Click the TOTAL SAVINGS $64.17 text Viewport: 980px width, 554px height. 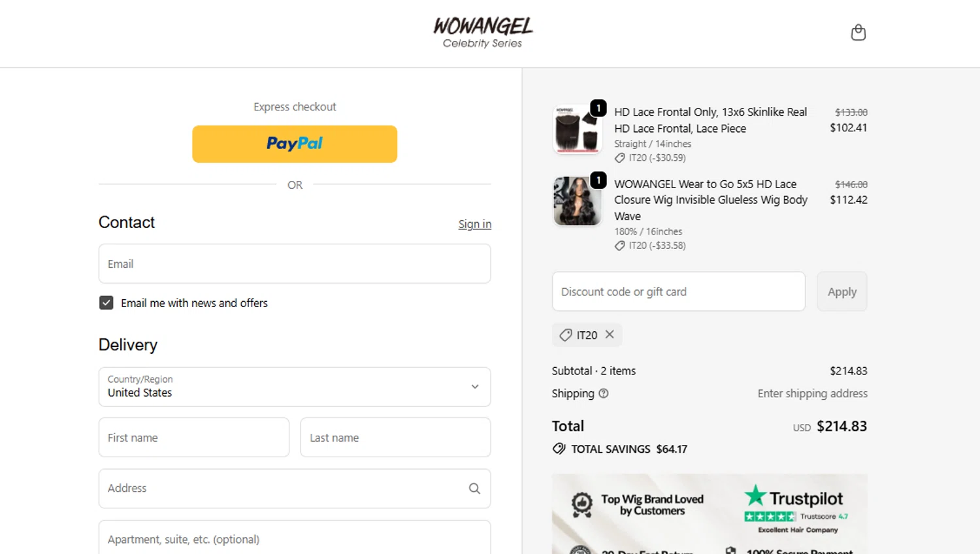click(x=629, y=449)
